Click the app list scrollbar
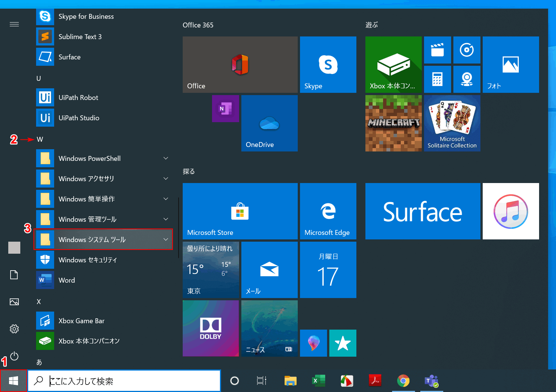The image size is (556, 392). coord(178,228)
